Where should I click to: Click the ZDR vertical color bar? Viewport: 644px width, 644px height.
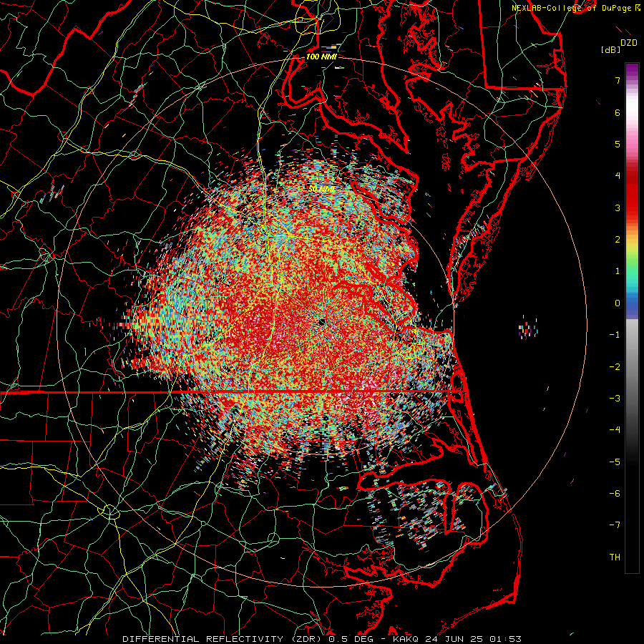[x=632, y=318]
